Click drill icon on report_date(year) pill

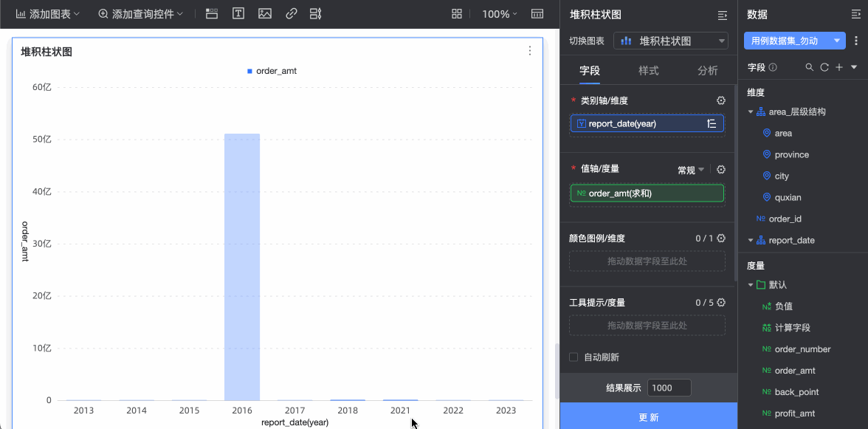coord(712,124)
